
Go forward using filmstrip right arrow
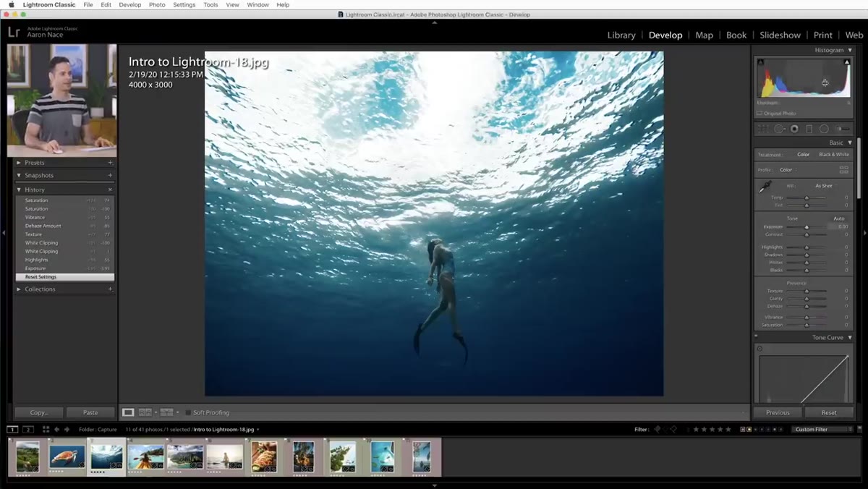pos(67,430)
